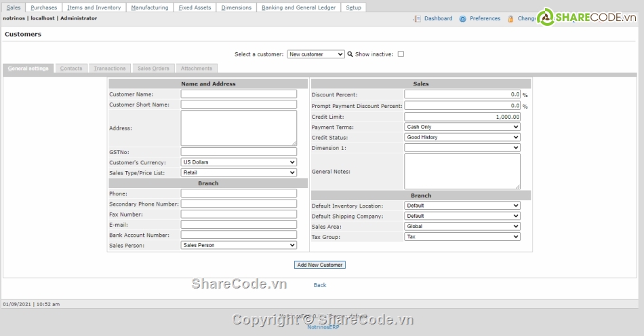Click the Dashboard icon in header
644x336 pixels.
pos(417,18)
